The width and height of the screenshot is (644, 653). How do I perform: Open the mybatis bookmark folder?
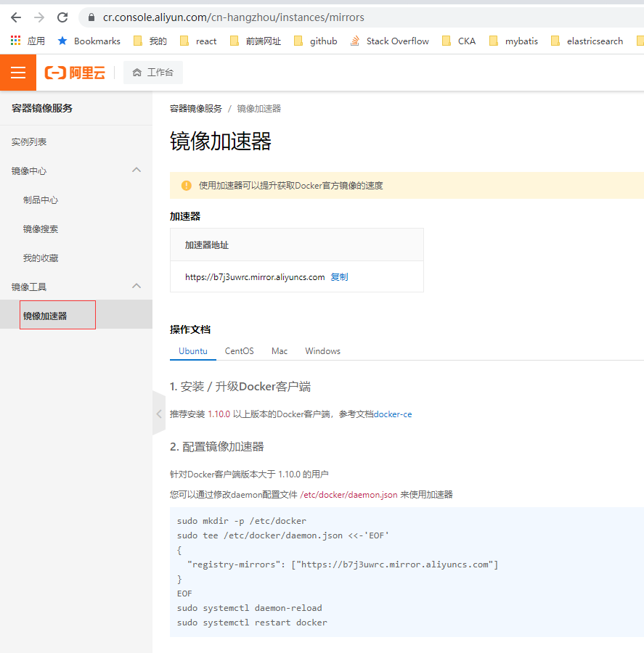(513, 41)
